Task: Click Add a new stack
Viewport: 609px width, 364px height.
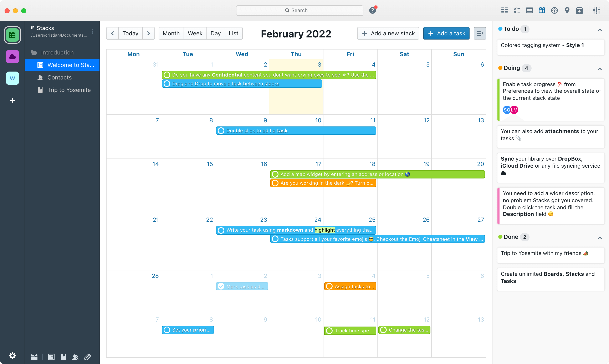Action: [x=388, y=33]
